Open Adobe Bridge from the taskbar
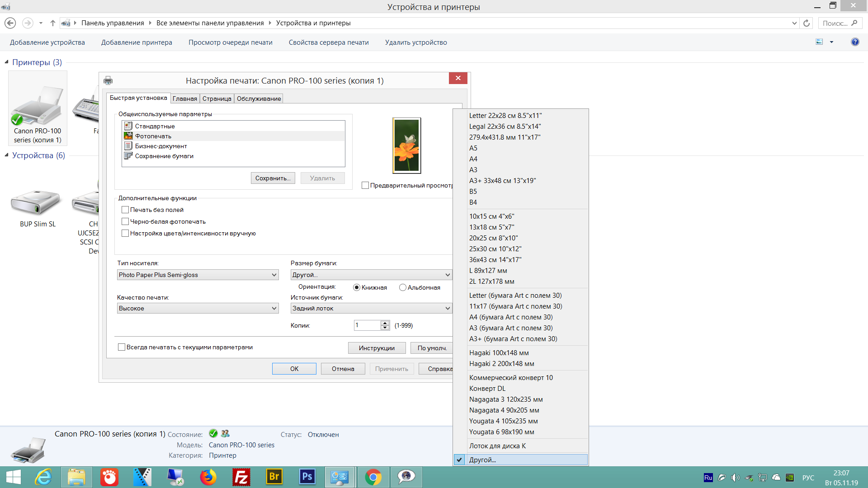Viewport: 868px width, 488px height. point(274,477)
